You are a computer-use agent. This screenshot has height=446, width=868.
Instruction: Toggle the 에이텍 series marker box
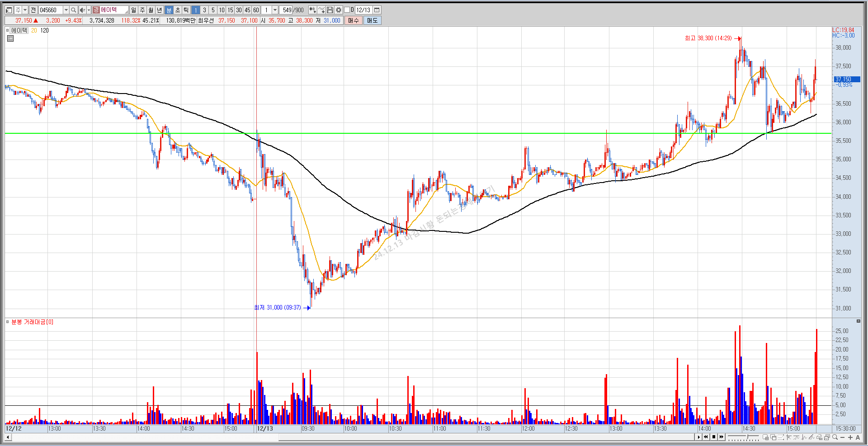7,30
